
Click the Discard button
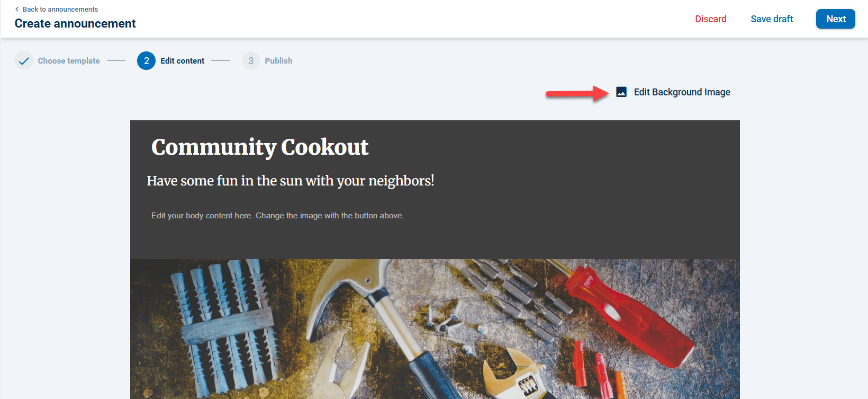tap(711, 19)
